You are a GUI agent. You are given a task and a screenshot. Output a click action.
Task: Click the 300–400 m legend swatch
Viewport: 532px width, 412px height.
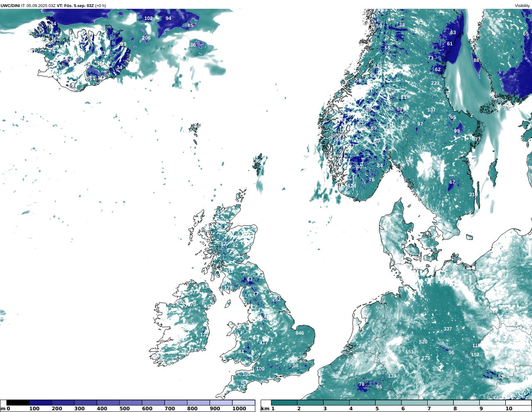pyautogui.click(x=85, y=402)
